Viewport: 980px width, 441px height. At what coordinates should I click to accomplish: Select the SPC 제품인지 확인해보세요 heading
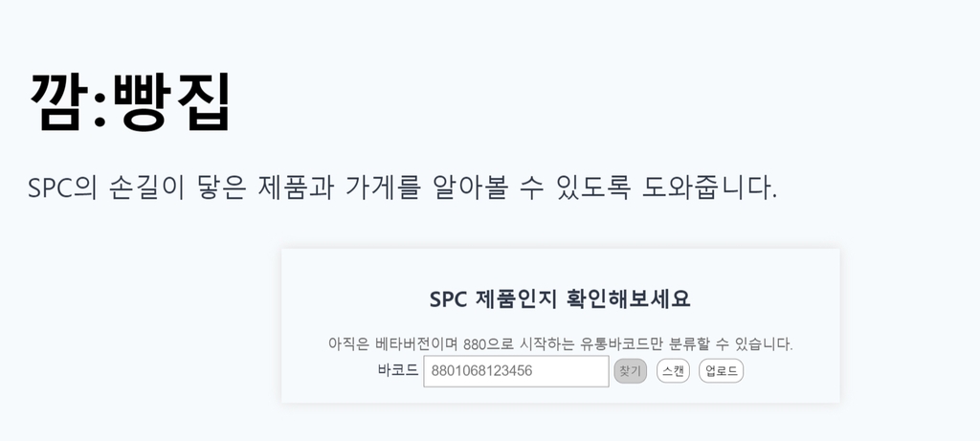(x=560, y=298)
